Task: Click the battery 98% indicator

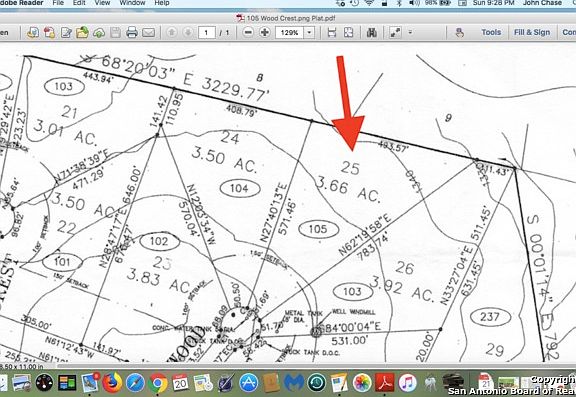Action: pos(438,3)
